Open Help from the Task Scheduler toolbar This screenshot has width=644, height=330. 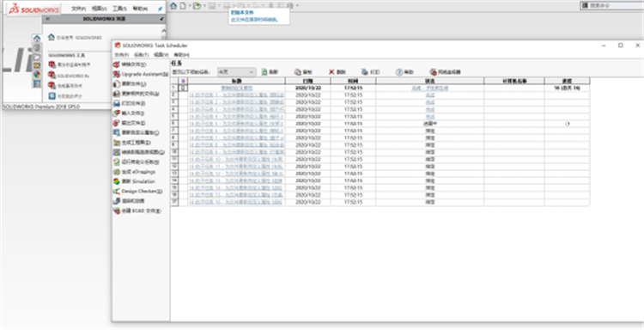tap(405, 72)
